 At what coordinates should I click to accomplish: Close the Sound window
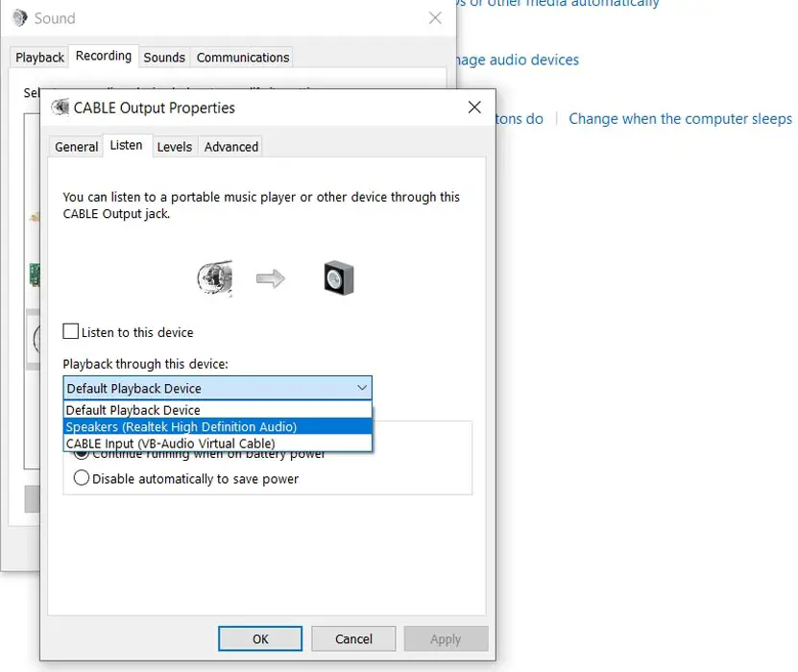(x=435, y=18)
